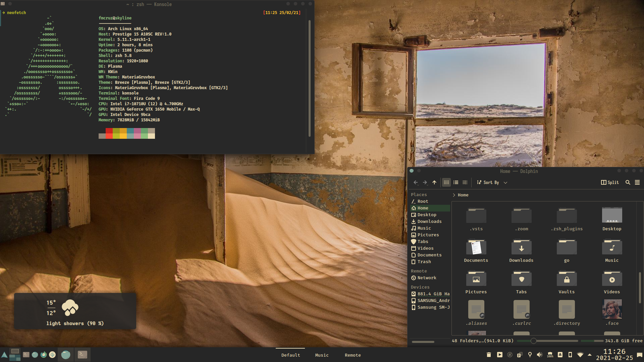The width and height of the screenshot is (644, 362).
Task: Select the .face image thumbnail
Action: click(612, 309)
